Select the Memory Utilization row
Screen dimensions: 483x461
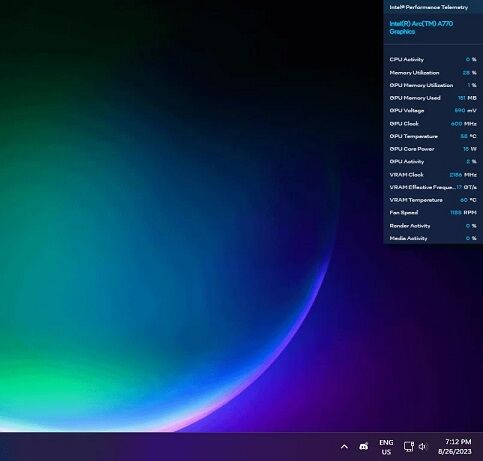tap(433, 72)
